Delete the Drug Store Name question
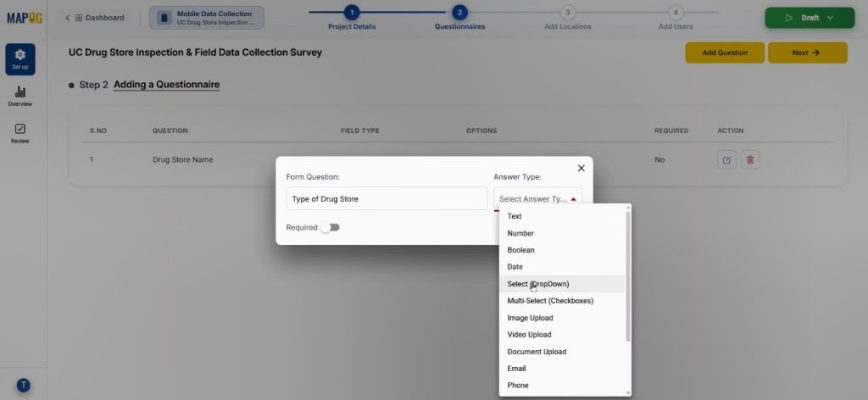This screenshot has height=400, width=868. tap(750, 160)
